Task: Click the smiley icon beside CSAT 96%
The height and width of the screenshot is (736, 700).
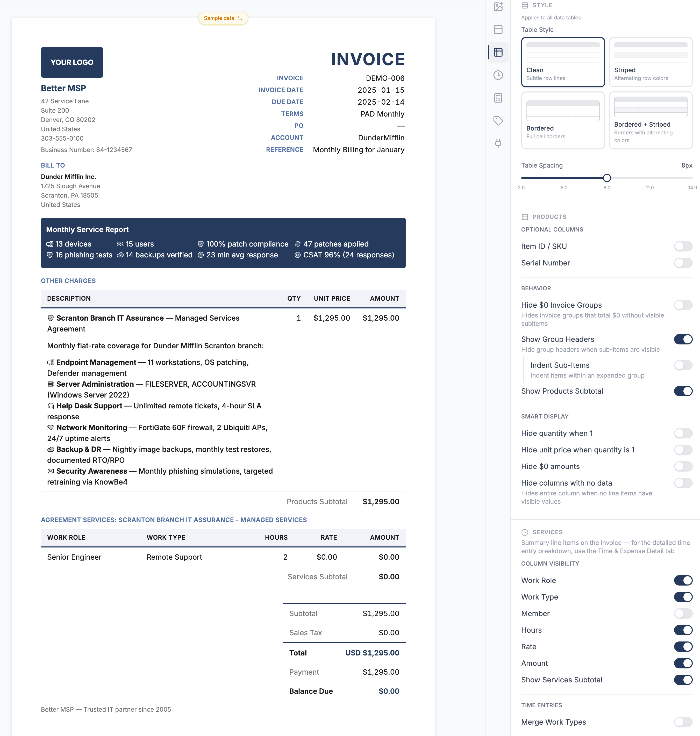Action: tap(297, 255)
